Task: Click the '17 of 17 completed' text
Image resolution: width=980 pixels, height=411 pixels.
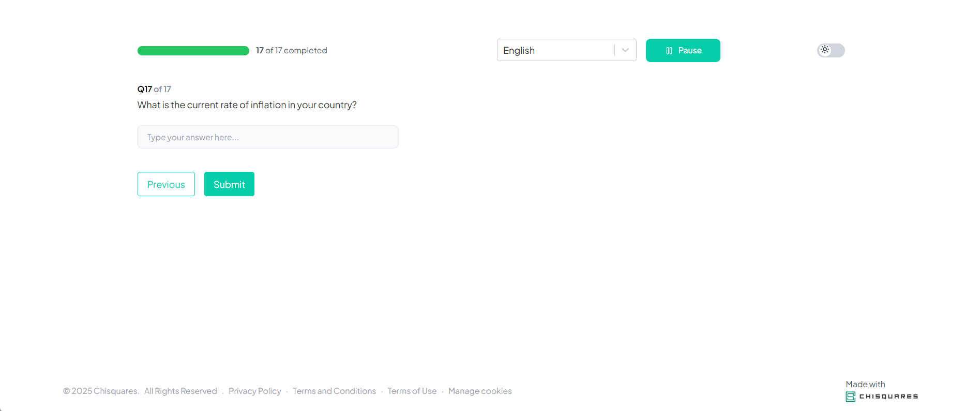Action: (x=291, y=51)
